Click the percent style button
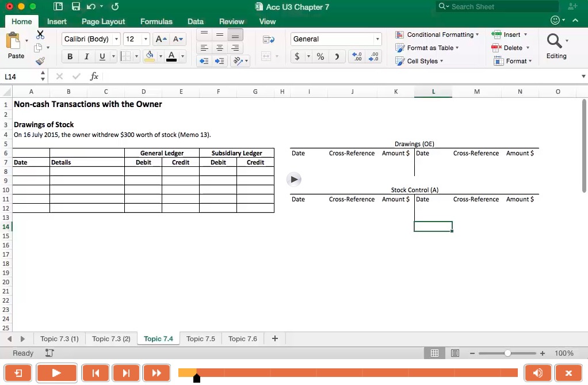This screenshot has width=588, height=385. tap(320, 56)
